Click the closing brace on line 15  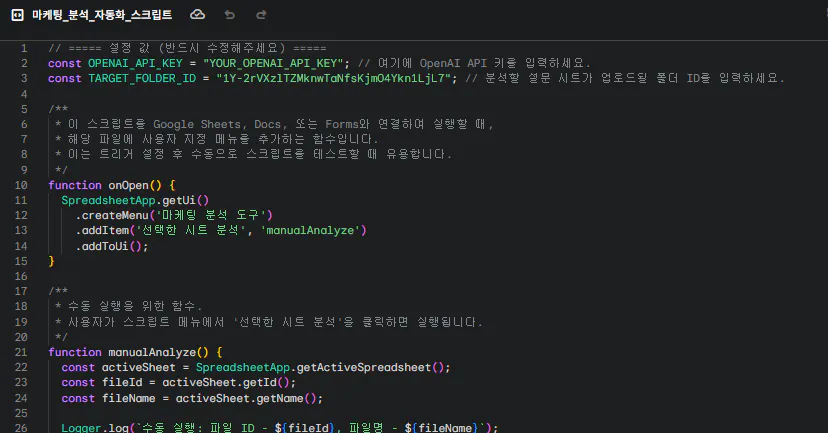(51, 261)
